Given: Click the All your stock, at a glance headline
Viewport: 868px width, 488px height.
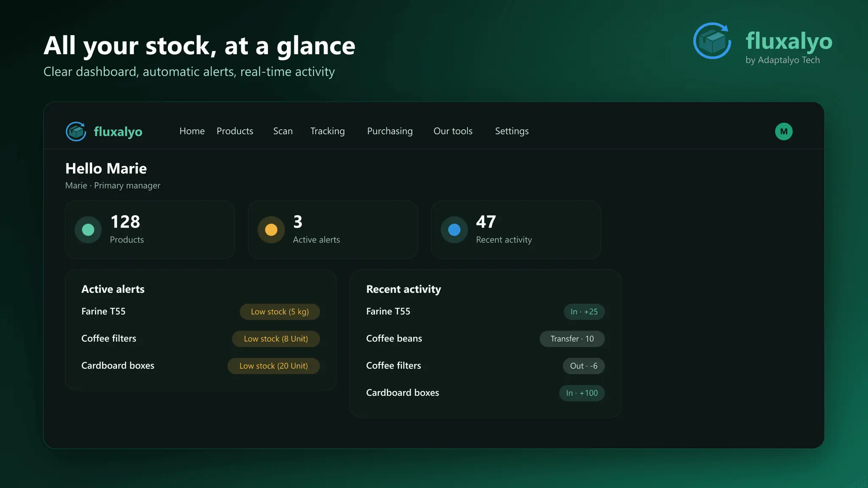Looking at the screenshot, I should [x=199, y=46].
